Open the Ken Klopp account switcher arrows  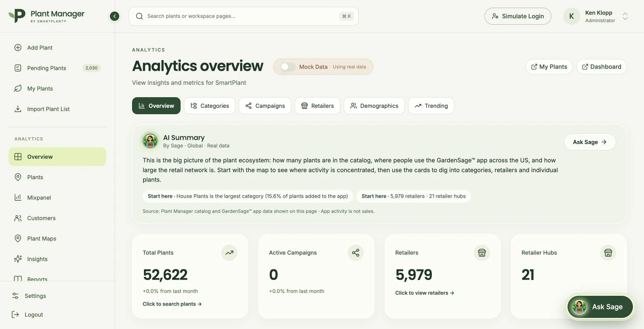(625, 16)
